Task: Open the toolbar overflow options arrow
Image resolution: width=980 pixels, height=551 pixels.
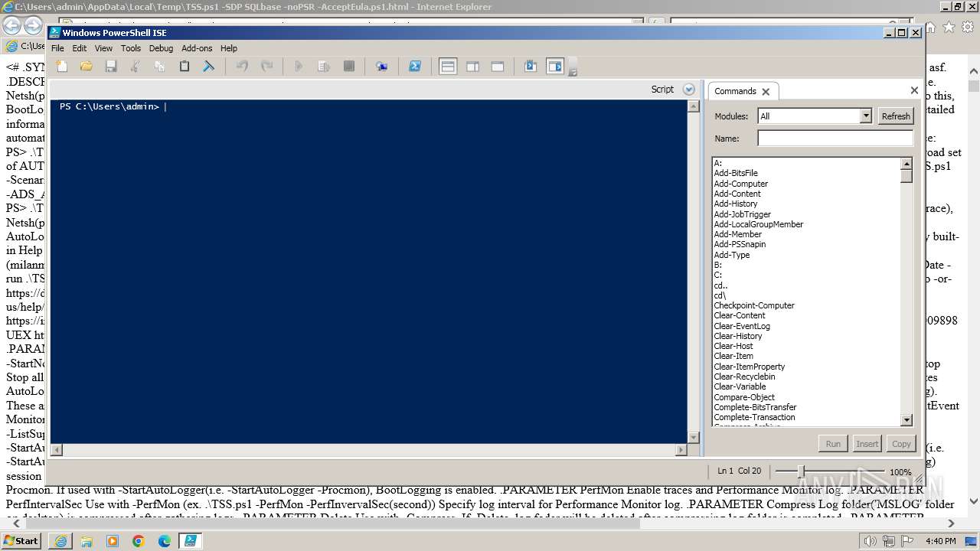Action: click(572, 69)
